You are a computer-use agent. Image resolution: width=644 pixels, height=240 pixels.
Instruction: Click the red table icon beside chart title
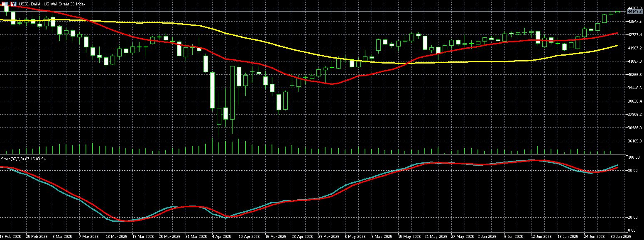[x=5, y=4]
